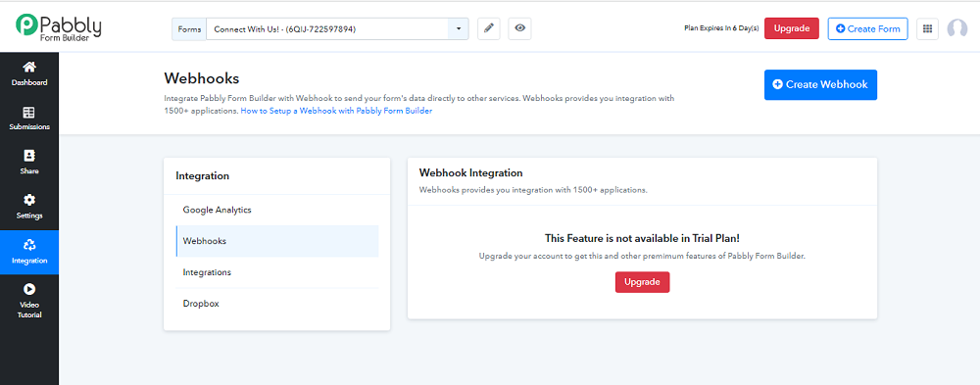
Task: Click the pencil edit form icon
Action: coord(489,28)
